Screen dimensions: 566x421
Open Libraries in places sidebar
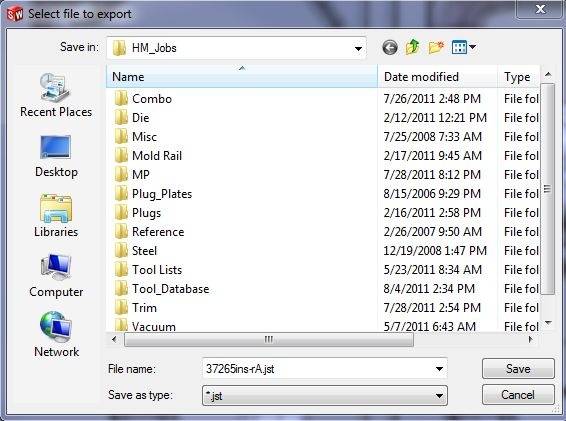click(56, 216)
